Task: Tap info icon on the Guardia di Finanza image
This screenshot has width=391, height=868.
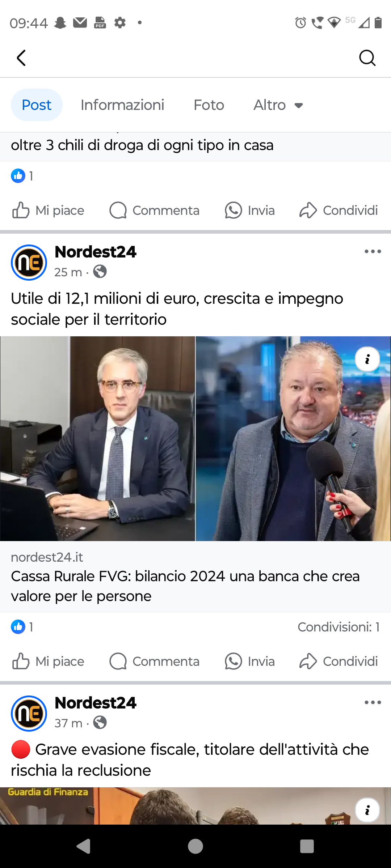Action: click(x=367, y=810)
